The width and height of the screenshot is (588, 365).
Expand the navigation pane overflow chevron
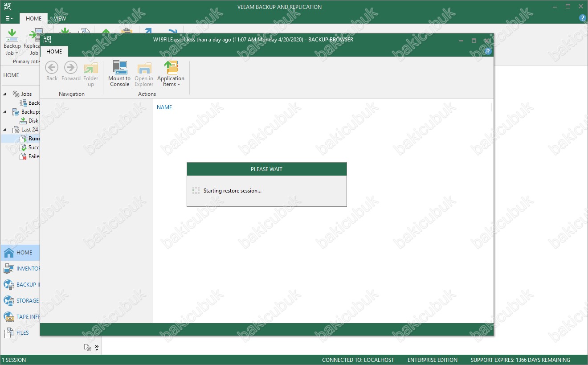[x=97, y=347]
